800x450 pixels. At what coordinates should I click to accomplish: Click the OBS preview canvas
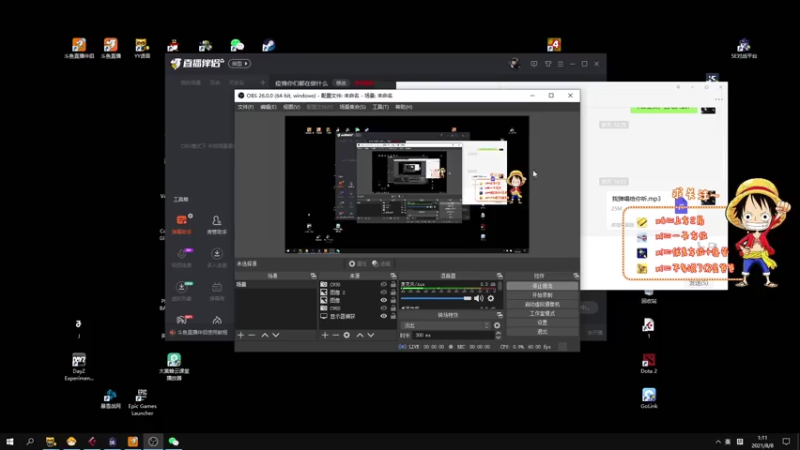point(407,184)
